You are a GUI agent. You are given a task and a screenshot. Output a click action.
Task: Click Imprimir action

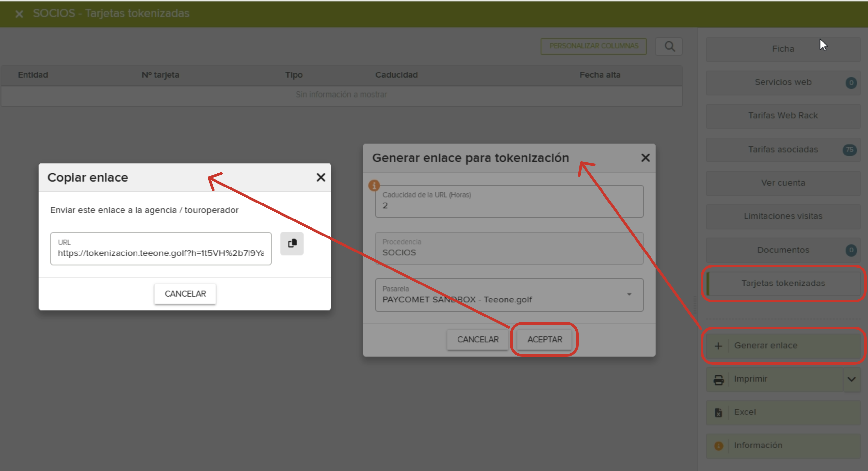click(x=774, y=379)
